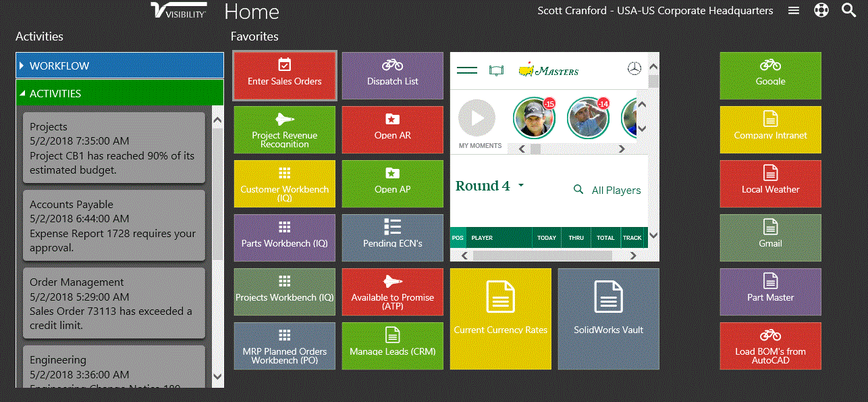The height and width of the screenshot is (402, 868).
Task: Click the TRACK column header
Action: pyautogui.click(x=632, y=238)
